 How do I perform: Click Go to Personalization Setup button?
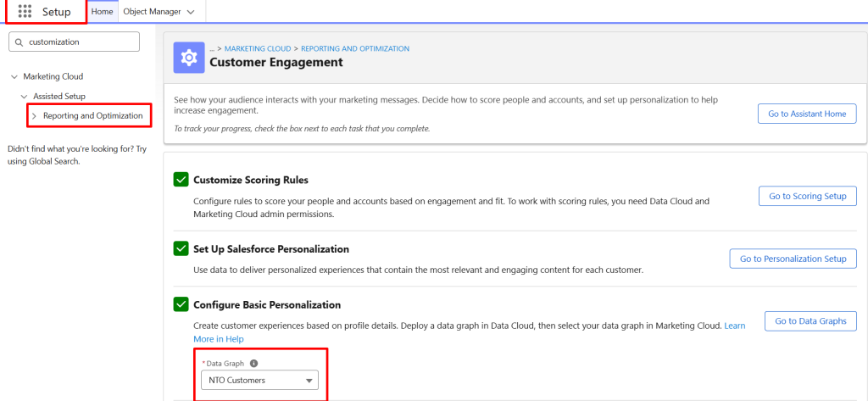[x=793, y=259]
